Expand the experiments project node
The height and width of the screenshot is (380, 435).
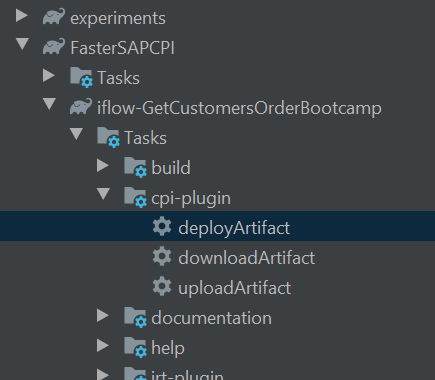[x=22, y=16]
